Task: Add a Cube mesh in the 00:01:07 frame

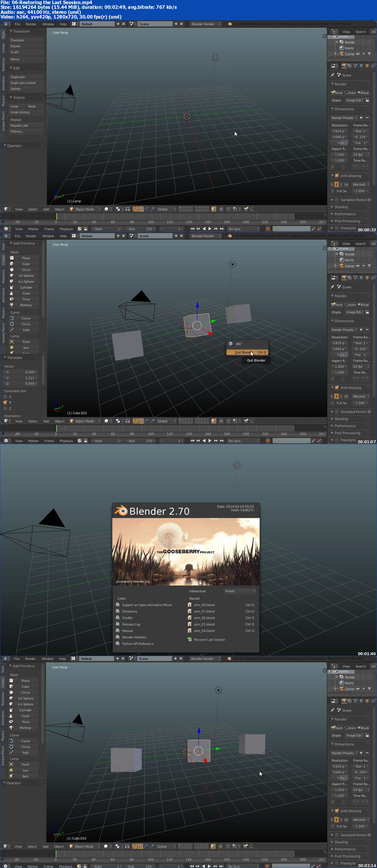Action: pos(24,264)
